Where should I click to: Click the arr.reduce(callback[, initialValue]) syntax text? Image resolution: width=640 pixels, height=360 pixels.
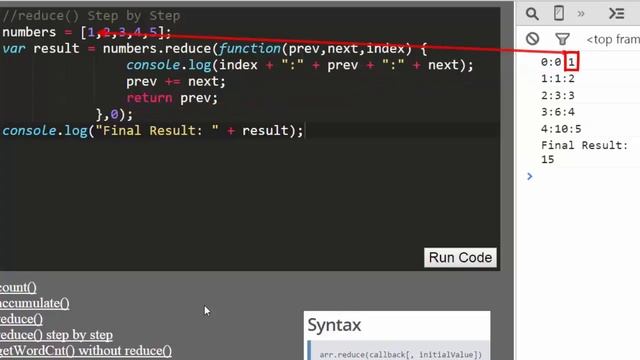pyautogui.click(x=400, y=355)
